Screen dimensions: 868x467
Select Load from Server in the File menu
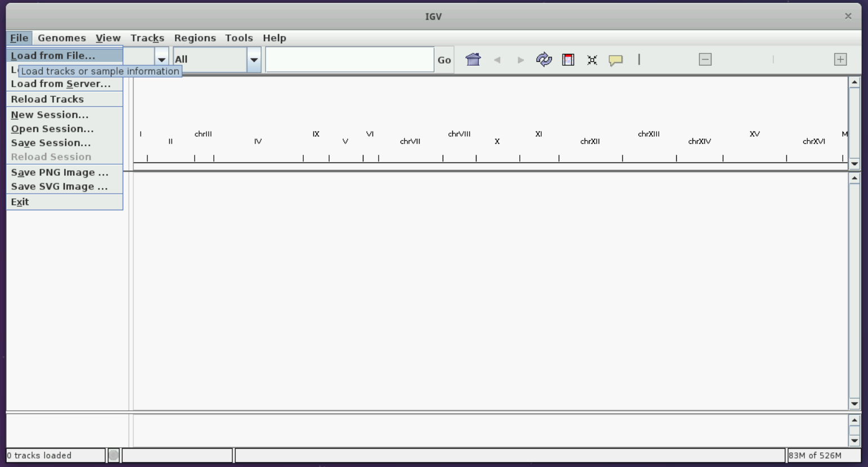pyautogui.click(x=61, y=83)
